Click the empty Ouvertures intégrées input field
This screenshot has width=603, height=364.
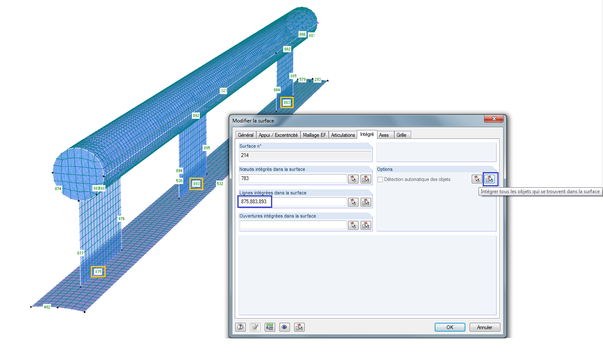[x=293, y=225]
